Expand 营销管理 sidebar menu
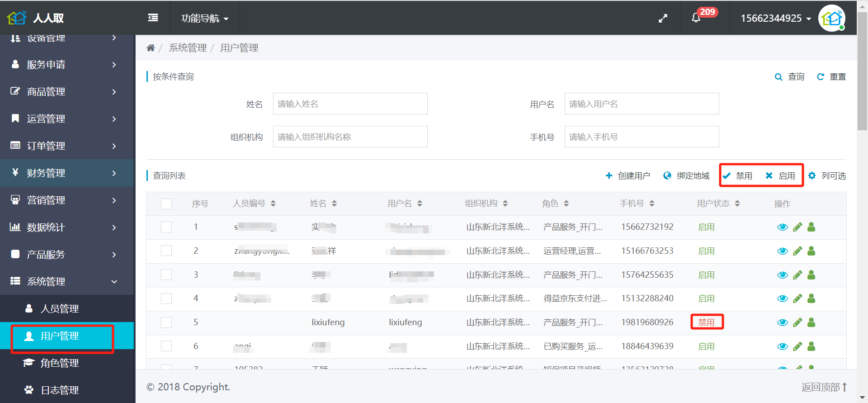The image size is (868, 403). pos(67,200)
